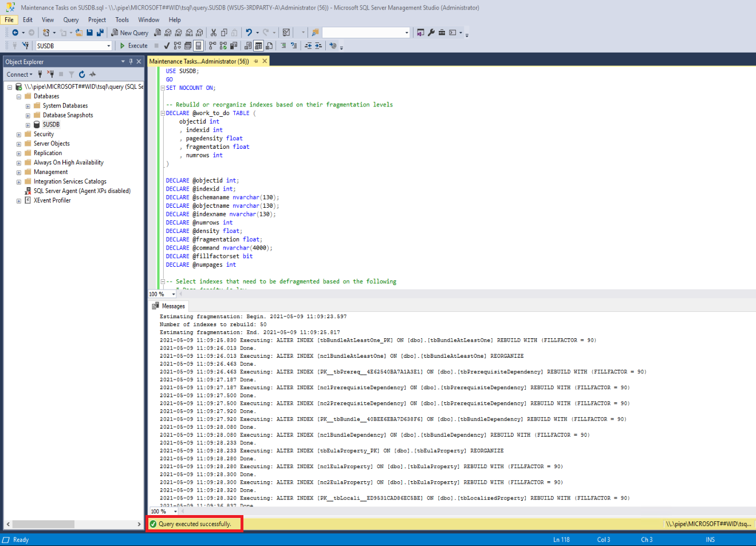Open the Edit menu
Image resolution: width=756 pixels, height=546 pixels.
(27, 19)
